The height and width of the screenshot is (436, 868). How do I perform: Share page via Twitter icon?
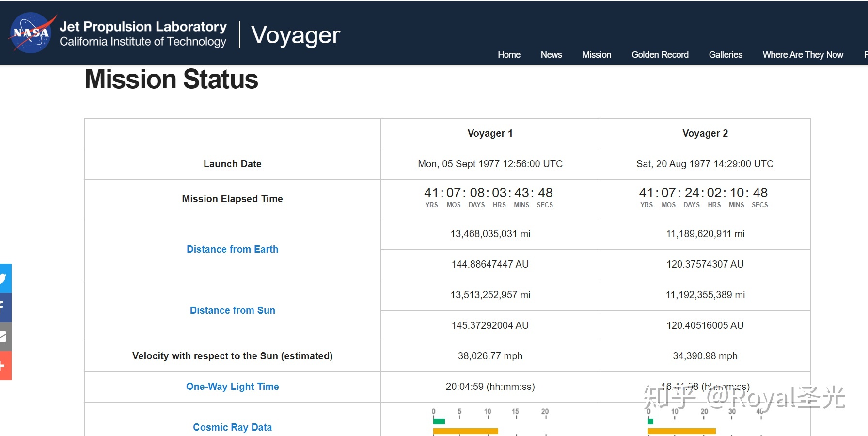point(5,278)
